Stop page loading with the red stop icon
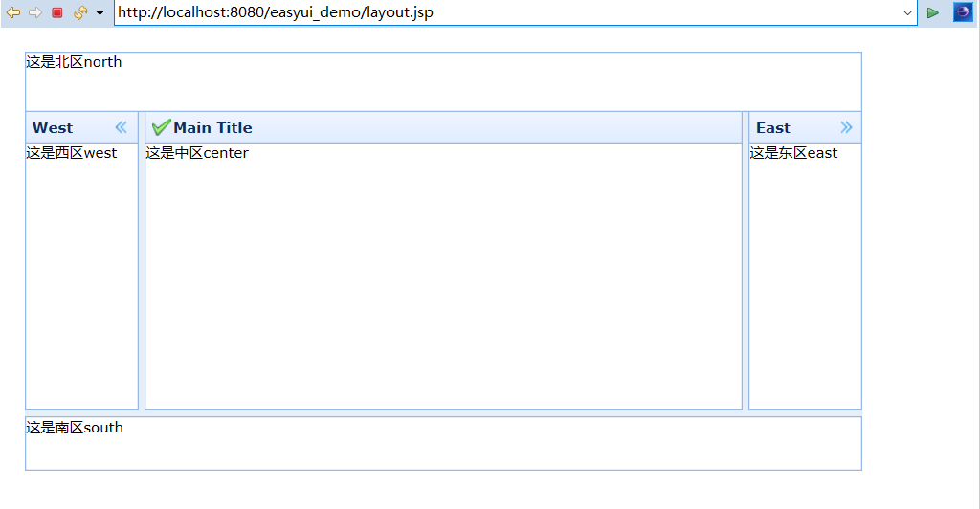 (56, 12)
